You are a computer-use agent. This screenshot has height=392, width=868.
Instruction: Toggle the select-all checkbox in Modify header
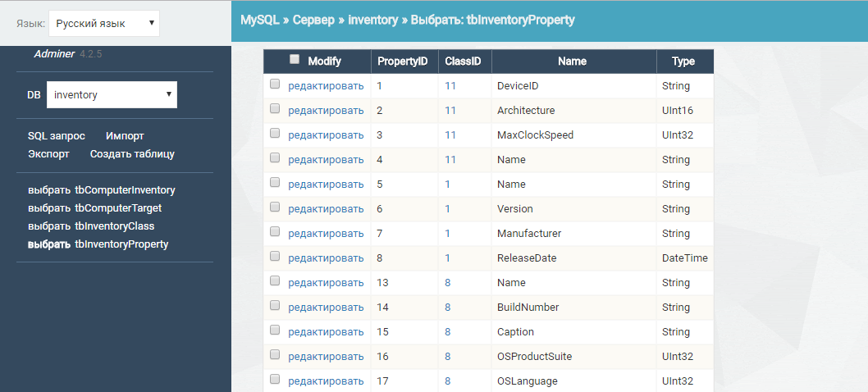(x=295, y=59)
